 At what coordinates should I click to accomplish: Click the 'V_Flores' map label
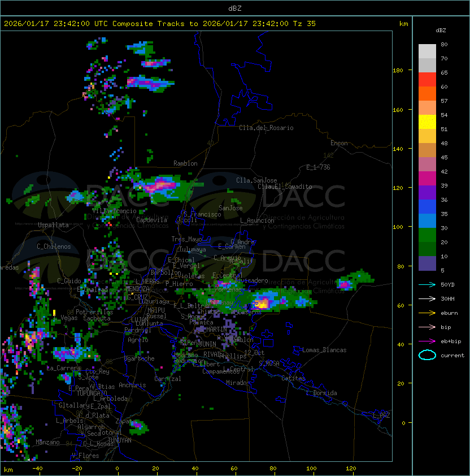(85, 456)
